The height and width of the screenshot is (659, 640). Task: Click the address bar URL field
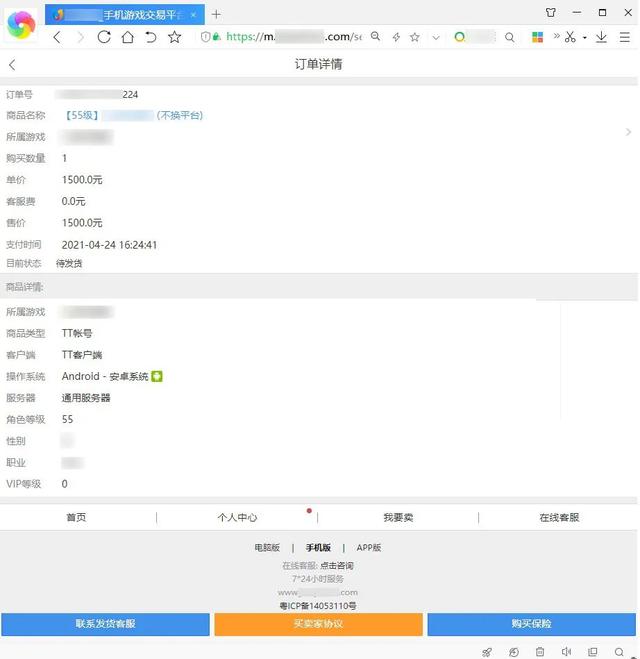[x=292, y=37]
